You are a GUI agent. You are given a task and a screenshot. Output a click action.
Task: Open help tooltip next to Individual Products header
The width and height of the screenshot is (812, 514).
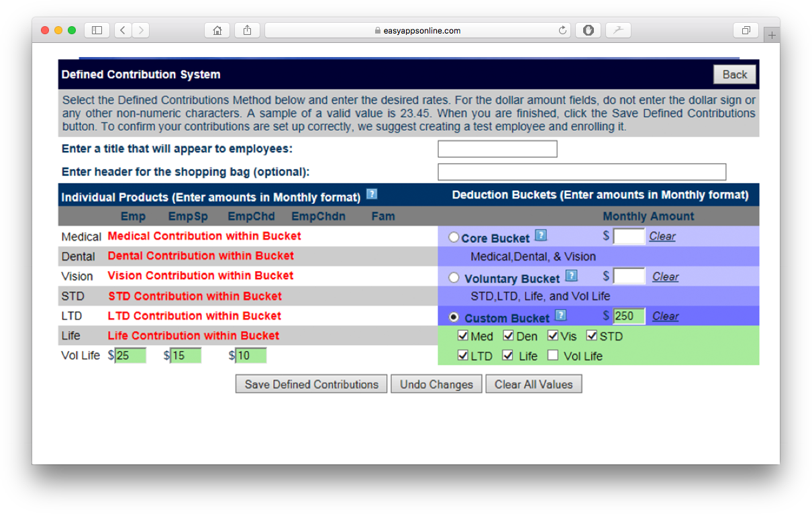pos(372,194)
